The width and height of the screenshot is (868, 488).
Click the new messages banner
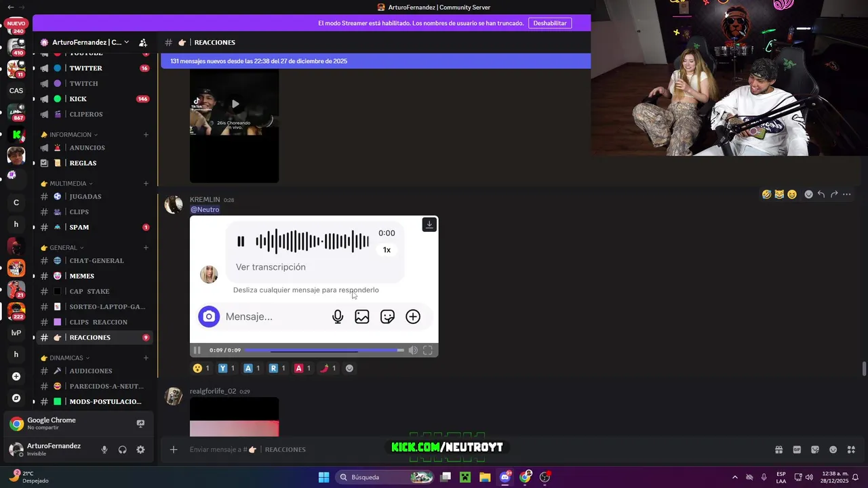click(376, 61)
